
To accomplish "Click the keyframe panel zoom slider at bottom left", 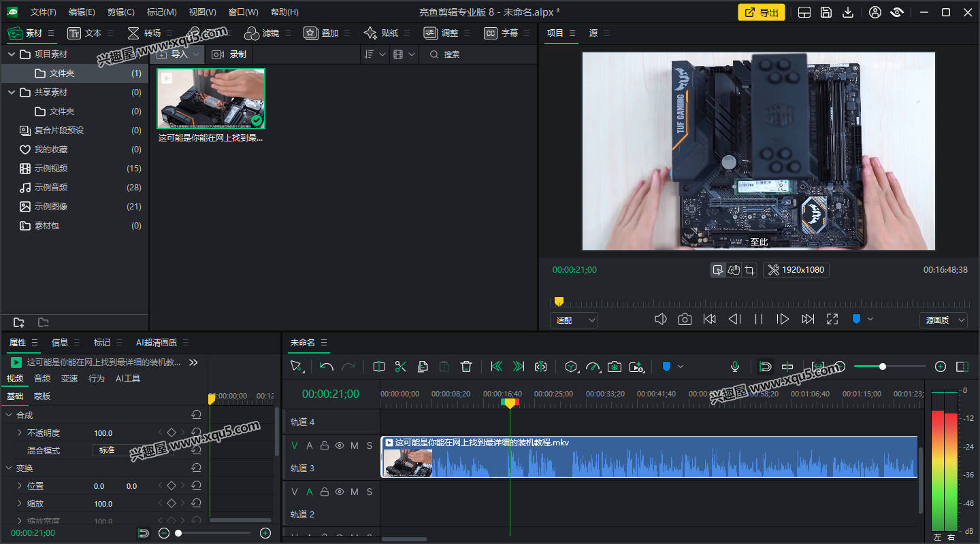I will point(178,533).
